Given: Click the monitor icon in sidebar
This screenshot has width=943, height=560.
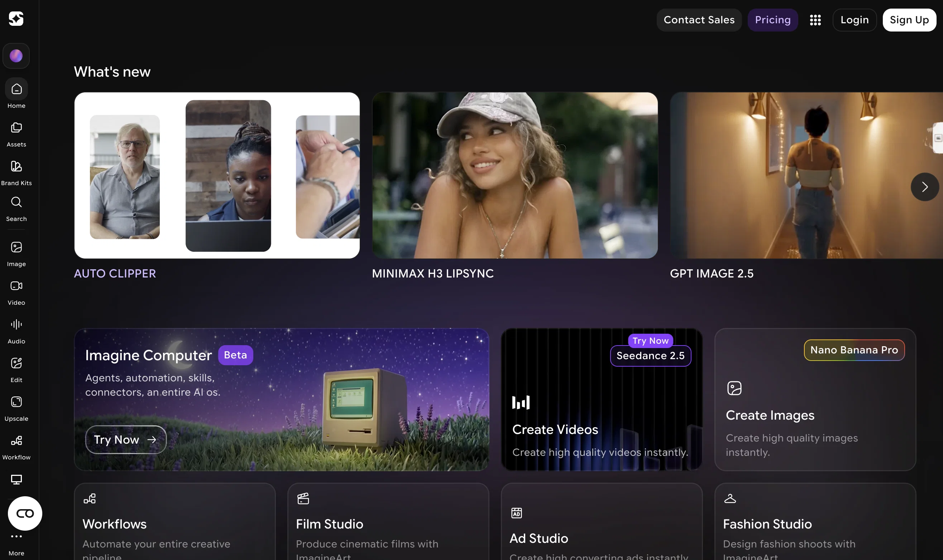Looking at the screenshot, I should [16, 479].
